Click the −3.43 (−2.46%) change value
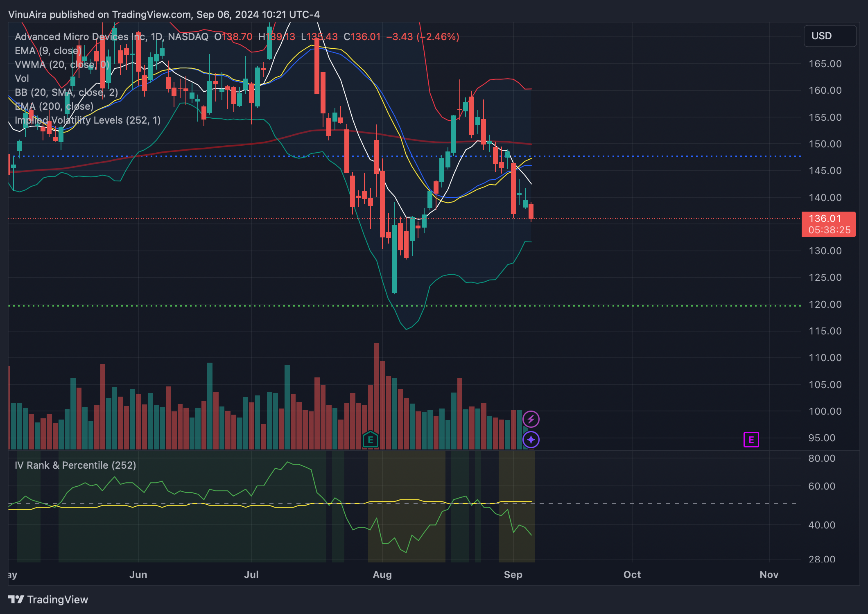Screen dimensions: 868x614 [x=423, y=37]
